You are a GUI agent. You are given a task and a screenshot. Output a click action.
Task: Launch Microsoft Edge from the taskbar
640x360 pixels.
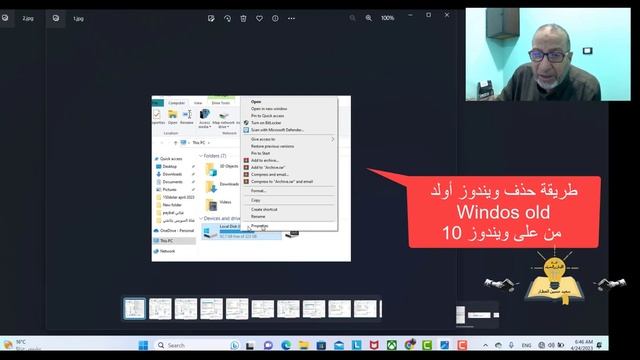(286, 345)
